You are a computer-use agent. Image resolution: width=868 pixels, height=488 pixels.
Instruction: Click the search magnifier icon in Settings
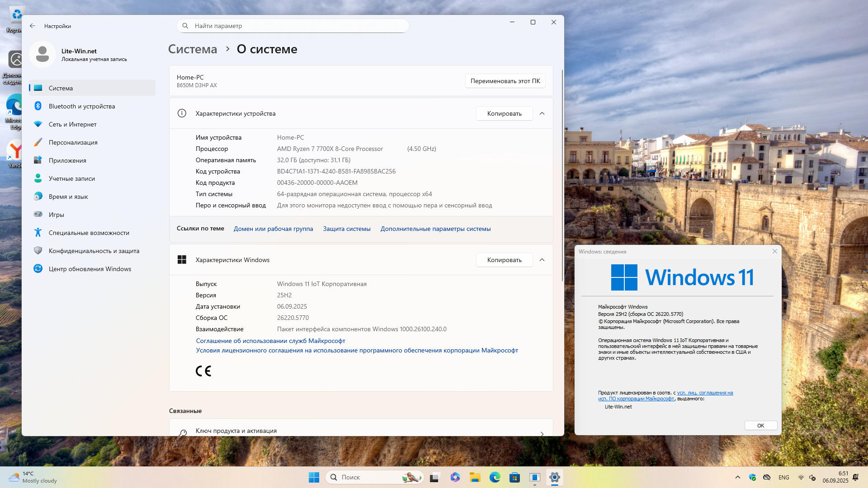coord(185,26)
